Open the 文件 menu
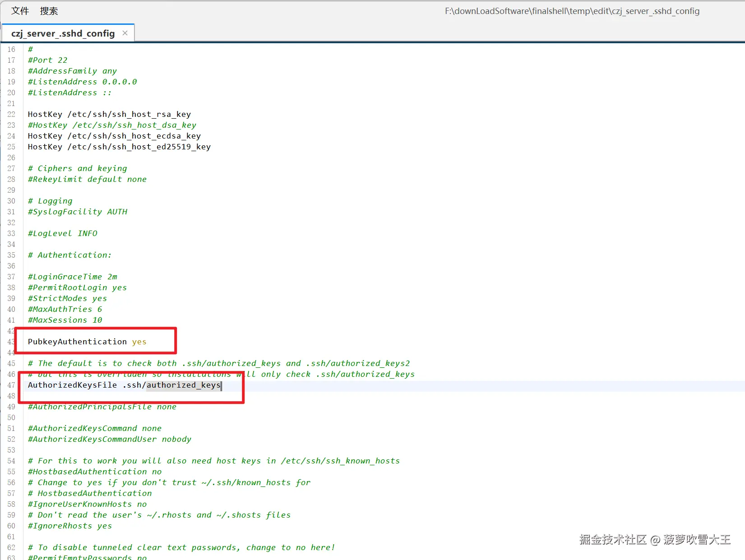 click(x=20, y=11)
